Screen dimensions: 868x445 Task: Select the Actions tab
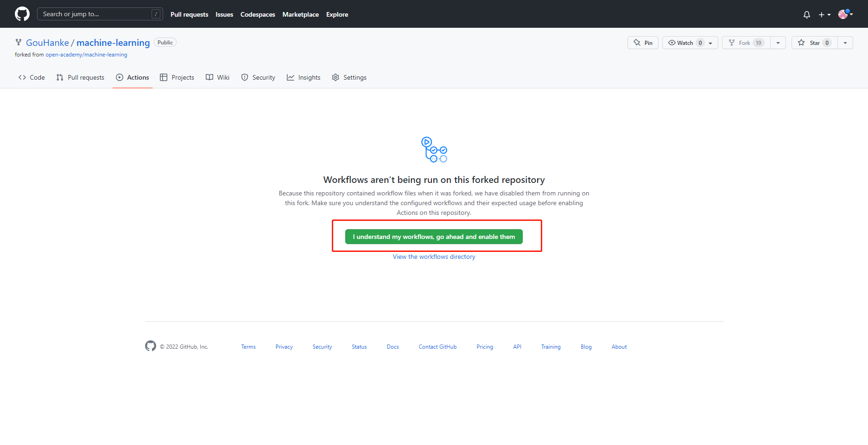133,77
